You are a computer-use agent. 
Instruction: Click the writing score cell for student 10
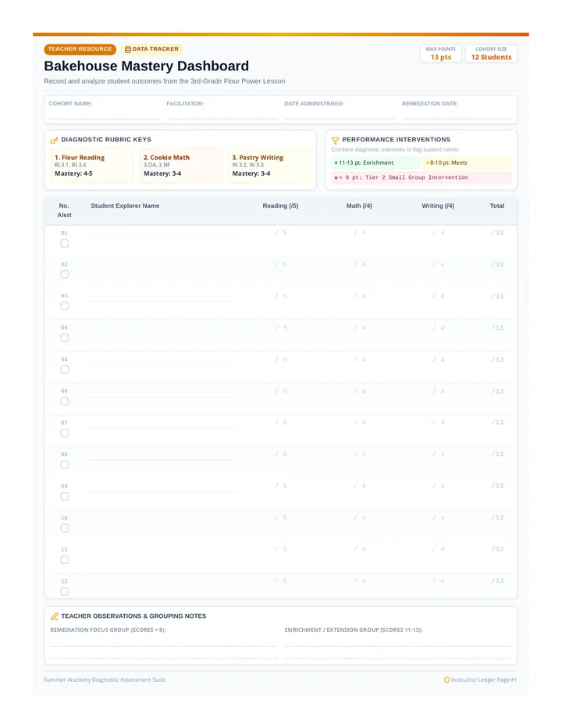(x=438, y=518)
